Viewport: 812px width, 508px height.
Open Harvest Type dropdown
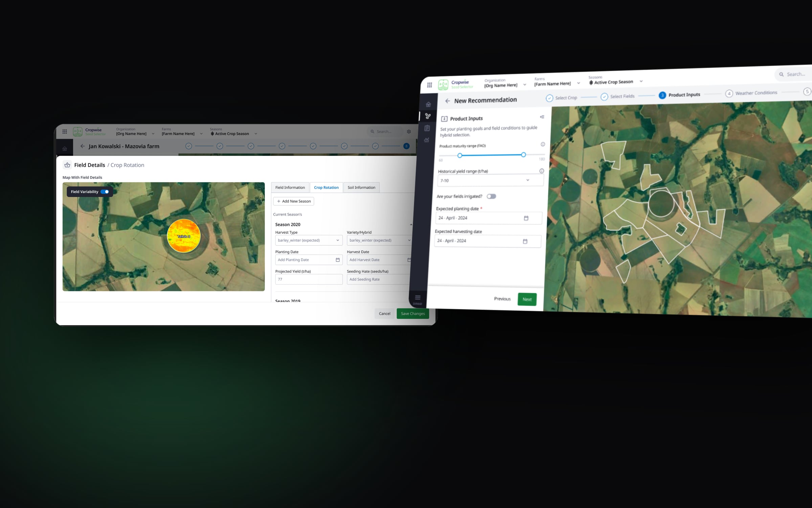click(309, 240)
